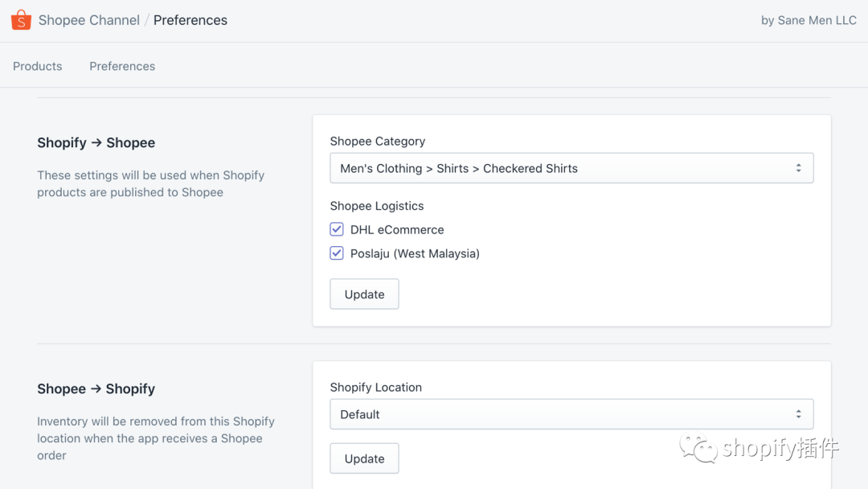The image size is (868, 489).
Task: Click the orange Shopee bag logo
Action: 21,20
